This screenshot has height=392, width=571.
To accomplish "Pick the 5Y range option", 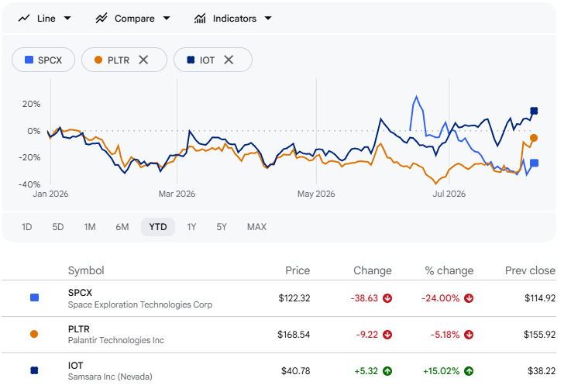I will (x=222, y=227).
